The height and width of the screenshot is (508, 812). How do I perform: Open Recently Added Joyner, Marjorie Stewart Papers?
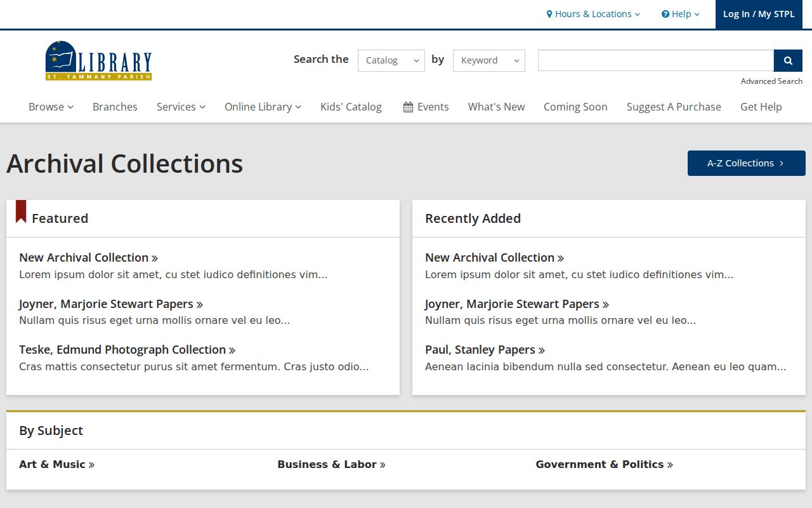coord(517,304)
